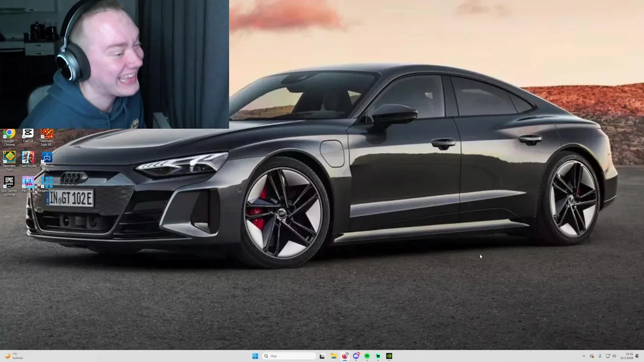
Task: Open the NVIDIA app from the taskbar
Action: tap(389, 356)
